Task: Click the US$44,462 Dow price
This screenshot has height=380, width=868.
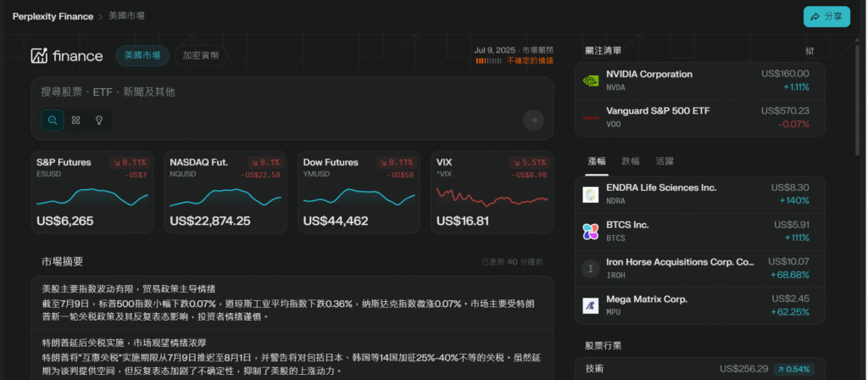Action: tap(336, 221)
